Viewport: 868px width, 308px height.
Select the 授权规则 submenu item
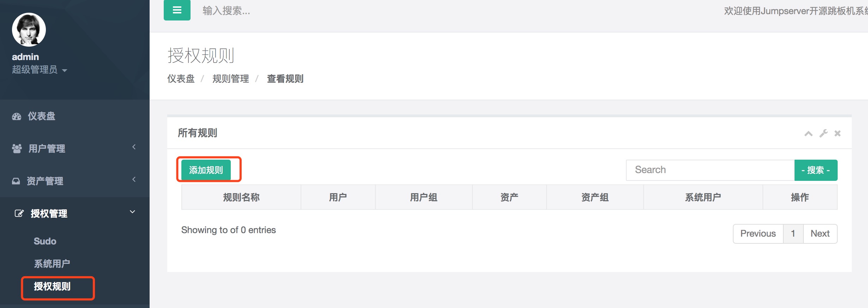click(52, 286)
